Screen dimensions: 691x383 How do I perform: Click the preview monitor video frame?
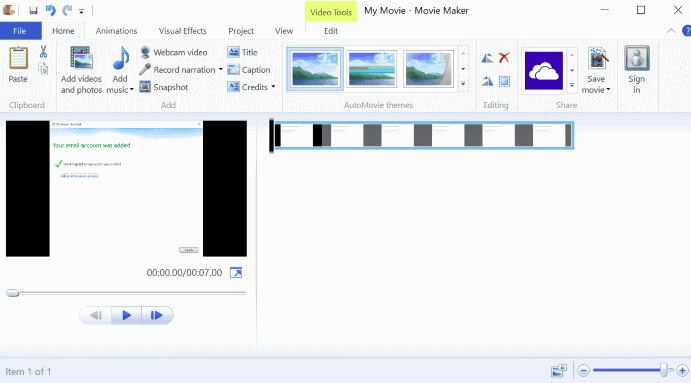[x=126, y=189]
